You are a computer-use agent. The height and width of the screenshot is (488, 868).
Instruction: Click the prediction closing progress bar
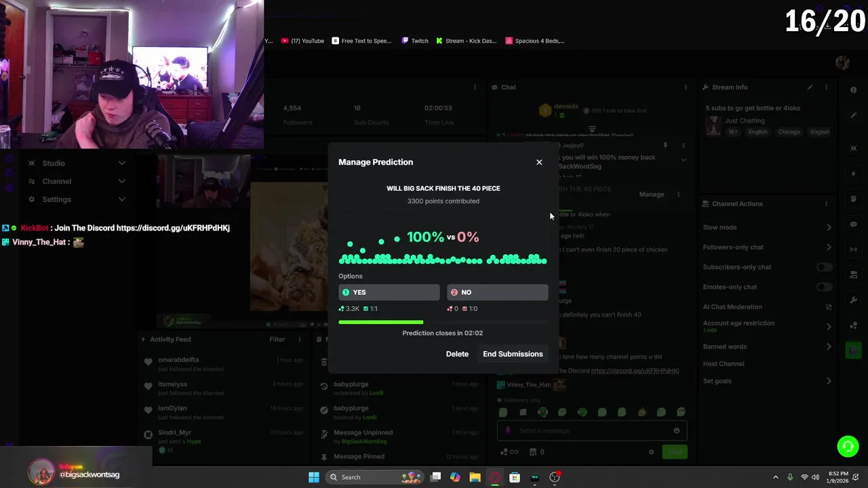click(x=443, y=322)
